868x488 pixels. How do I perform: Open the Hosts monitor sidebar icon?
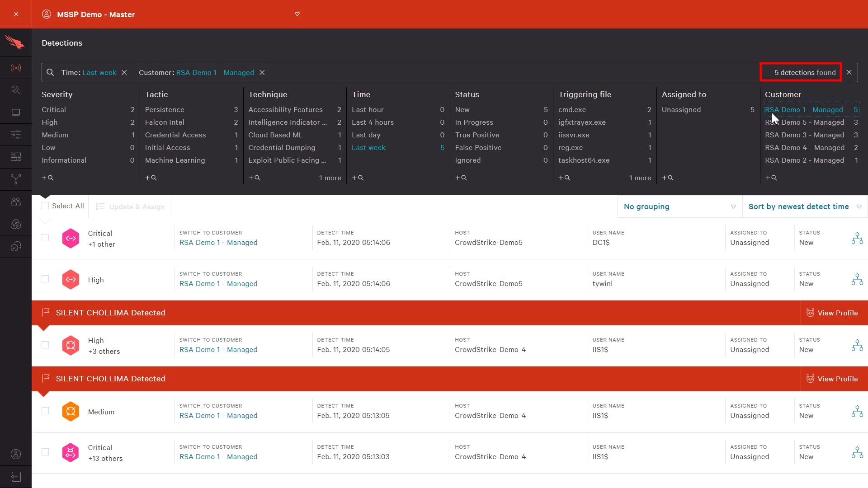(16, 113)
